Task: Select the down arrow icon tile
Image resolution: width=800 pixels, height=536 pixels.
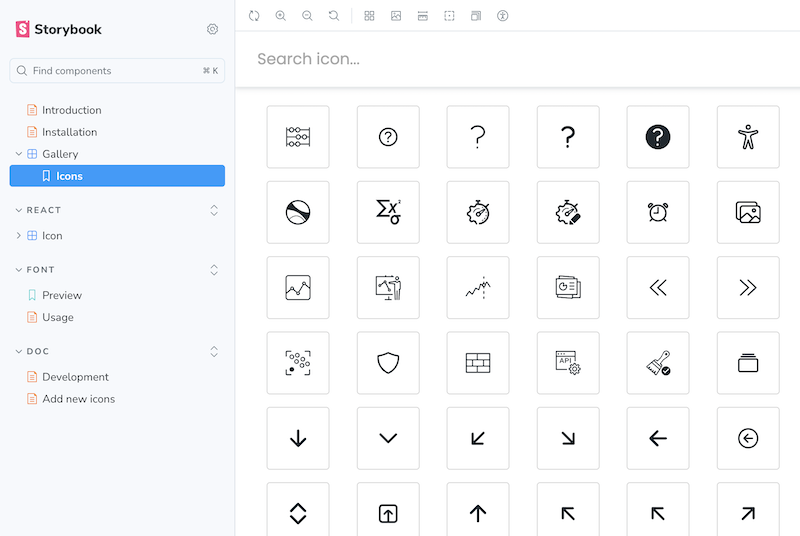Action: (x=298, y=439)
